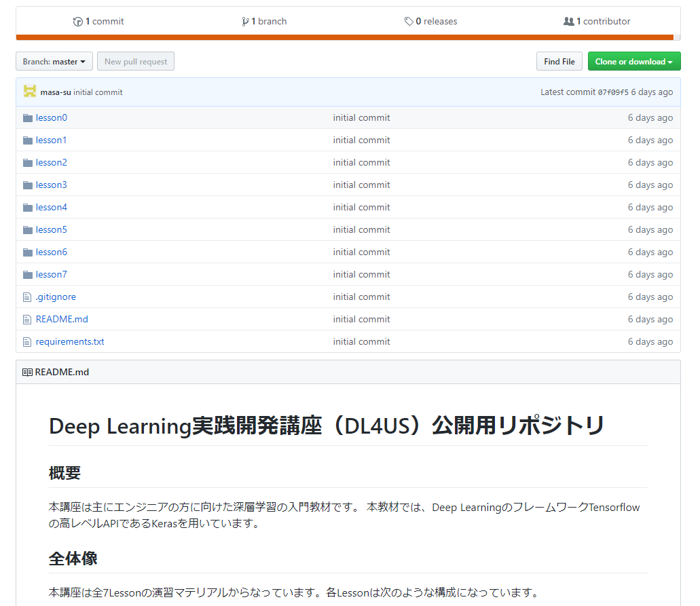
Task: Click the branch icon next to '1 branch'
Action: point(246,21)
